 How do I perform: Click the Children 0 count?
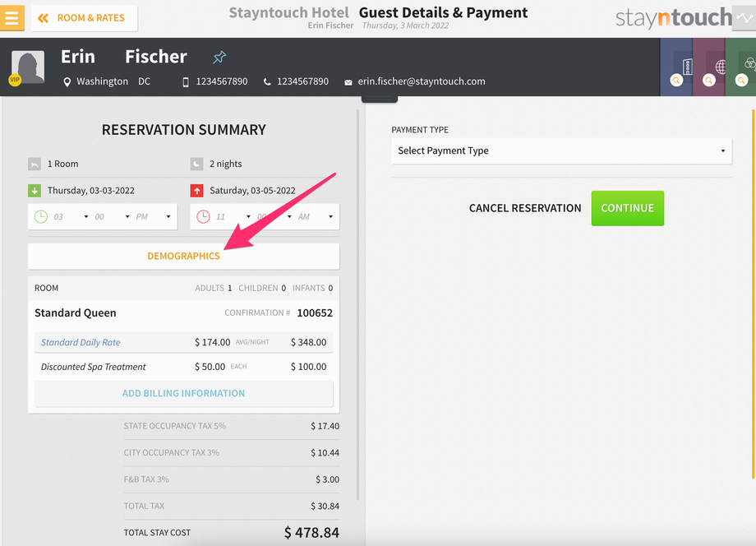[262, 289]
